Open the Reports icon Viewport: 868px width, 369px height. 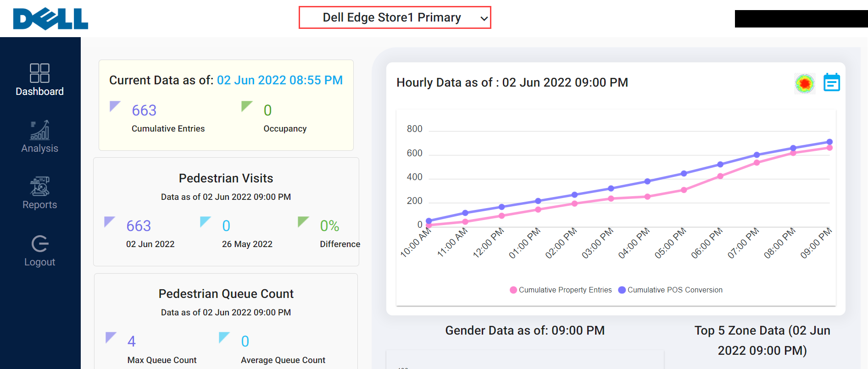click(39, 186)
